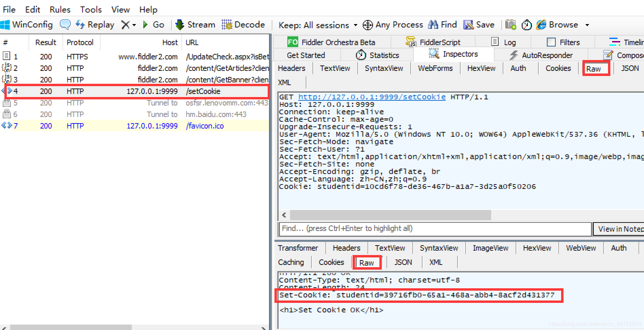Image resolution: width=644 pixels, height=330 pixels.
Task: Sort sessions by Result column header
Action: [46, 42]
